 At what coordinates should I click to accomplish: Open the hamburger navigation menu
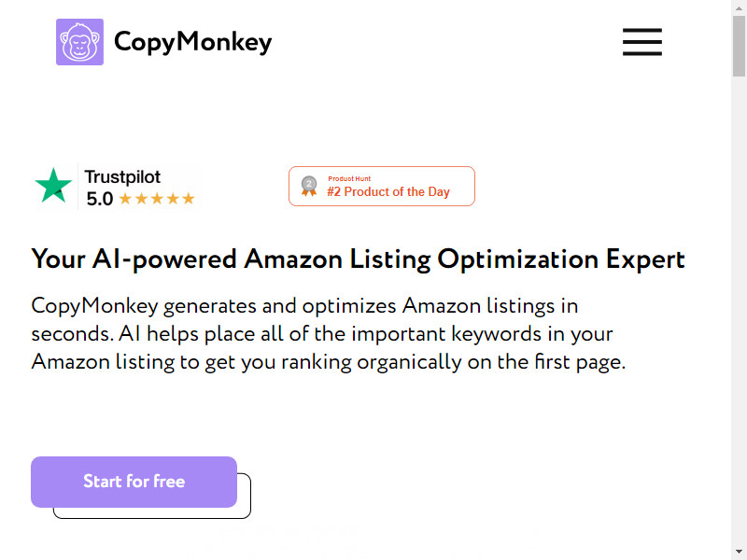(x=641, y=42)
